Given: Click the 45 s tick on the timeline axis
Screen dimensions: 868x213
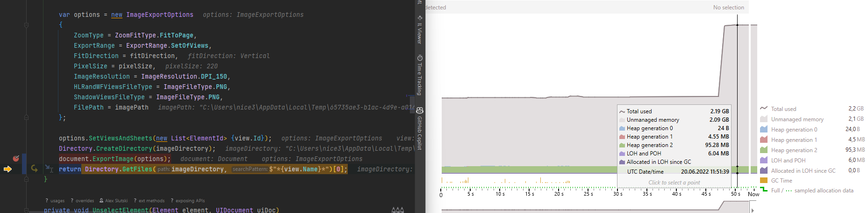Looking at the screenshot, I should point(706,194).
